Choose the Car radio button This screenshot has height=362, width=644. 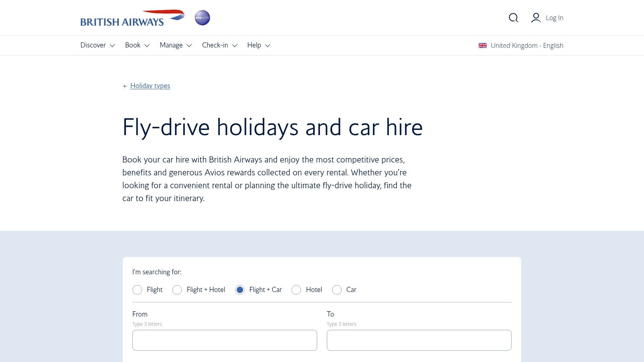tap(337, 290)
